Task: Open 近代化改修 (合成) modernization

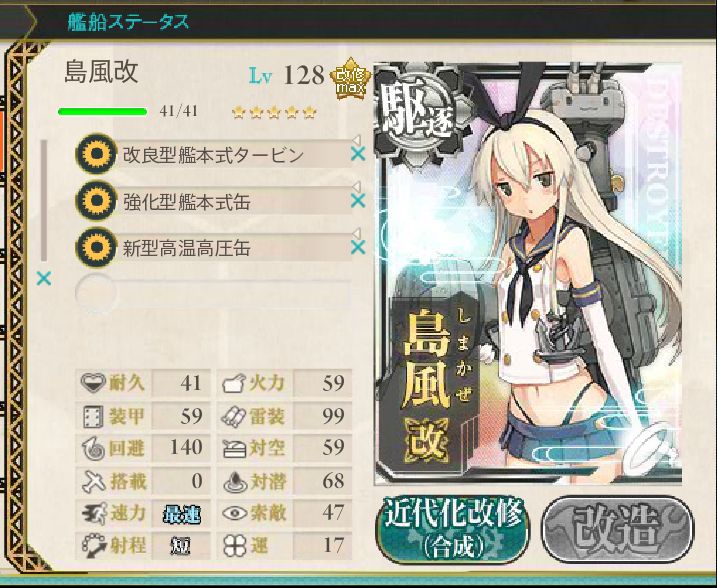Action: click(452, 530)
